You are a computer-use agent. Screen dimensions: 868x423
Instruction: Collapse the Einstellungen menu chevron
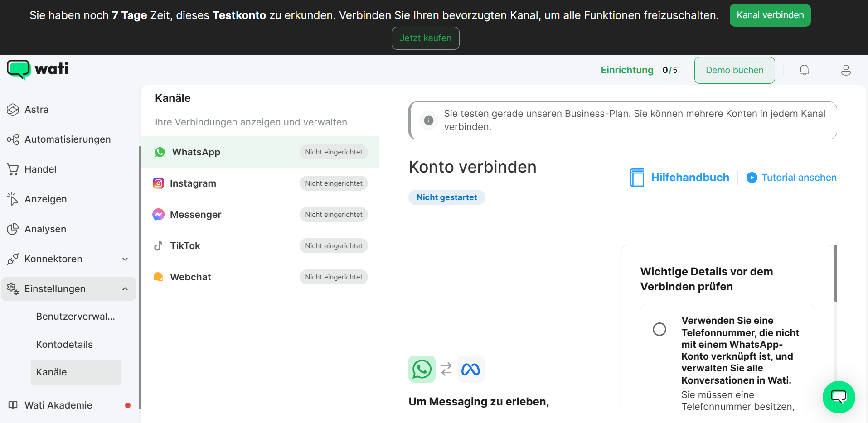click(x=125, y=289)
